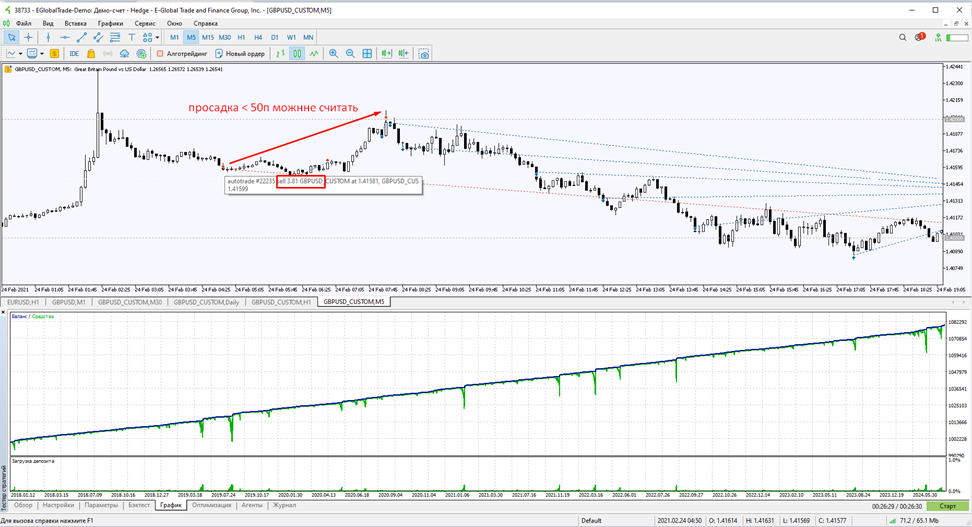972x527 pixels.
Task: Open the Справка menu
Action: (x=205, y=23)
